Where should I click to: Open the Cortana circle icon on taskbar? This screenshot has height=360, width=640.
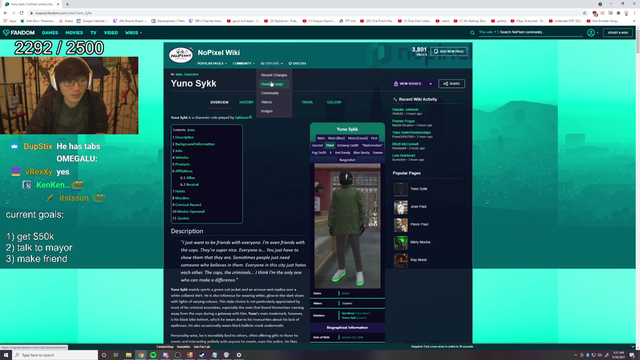(104, 355)
